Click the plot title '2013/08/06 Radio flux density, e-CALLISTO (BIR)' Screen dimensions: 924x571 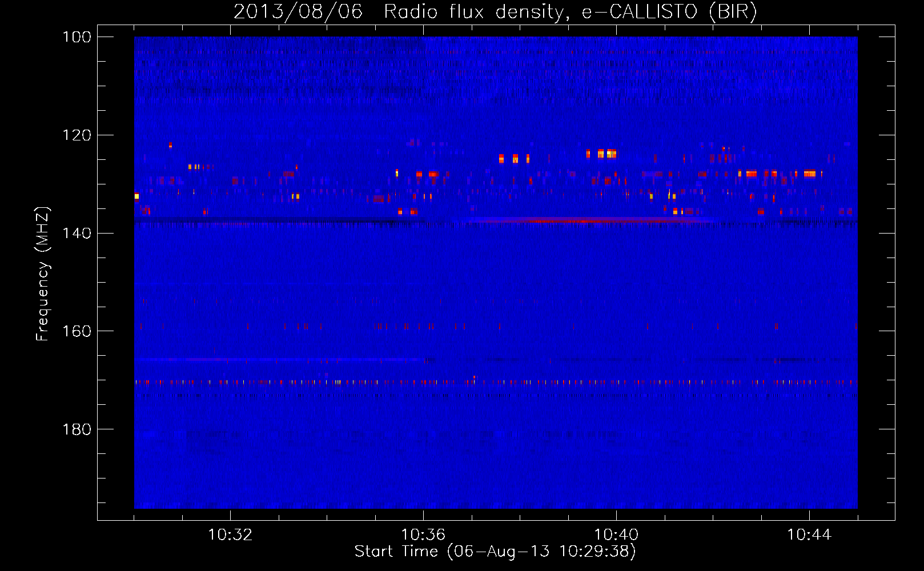tap(495, 11)
